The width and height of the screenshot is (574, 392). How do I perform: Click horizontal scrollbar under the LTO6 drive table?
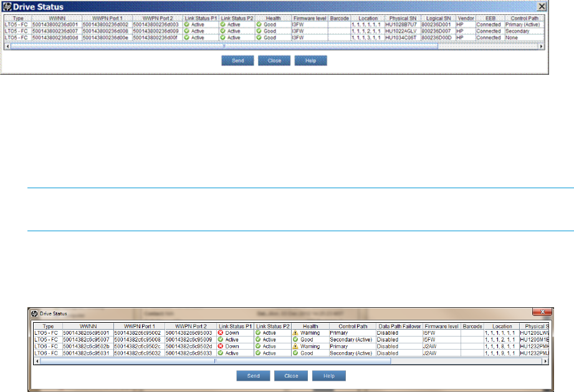tap(215, 360)
